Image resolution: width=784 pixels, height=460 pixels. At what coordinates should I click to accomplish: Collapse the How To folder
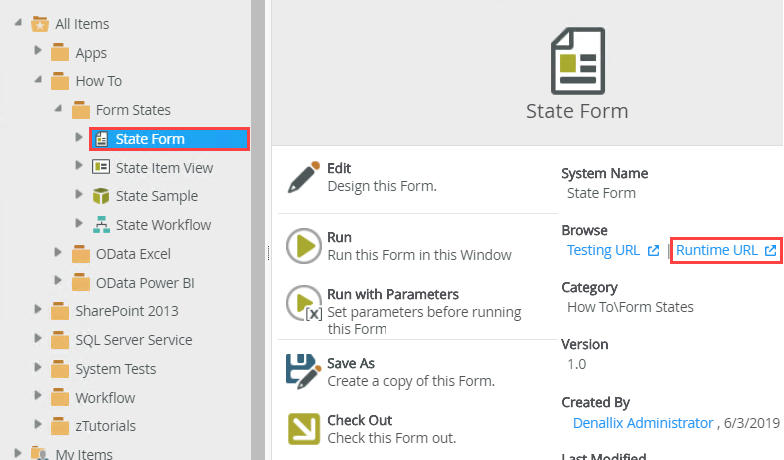(38, 80)
